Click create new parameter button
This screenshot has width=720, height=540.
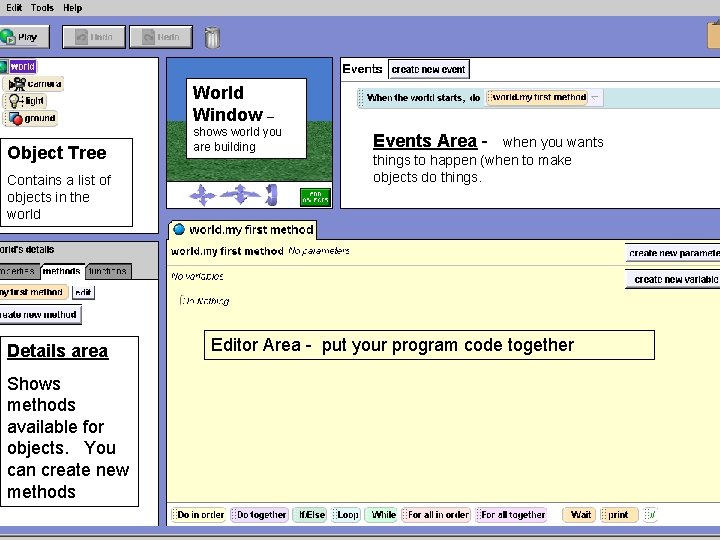click(673, 253)
